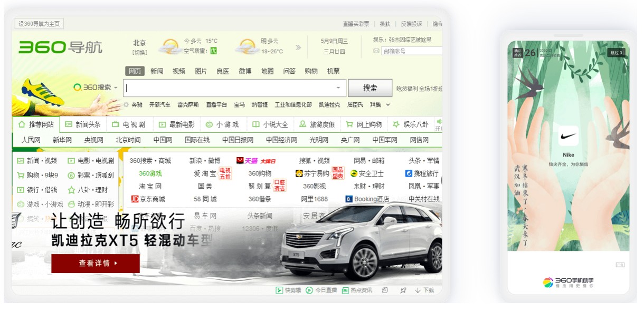The width and height of the screenshot is (644, 311).
Task: Open the 网上购物 category tab
Action: 363,125
